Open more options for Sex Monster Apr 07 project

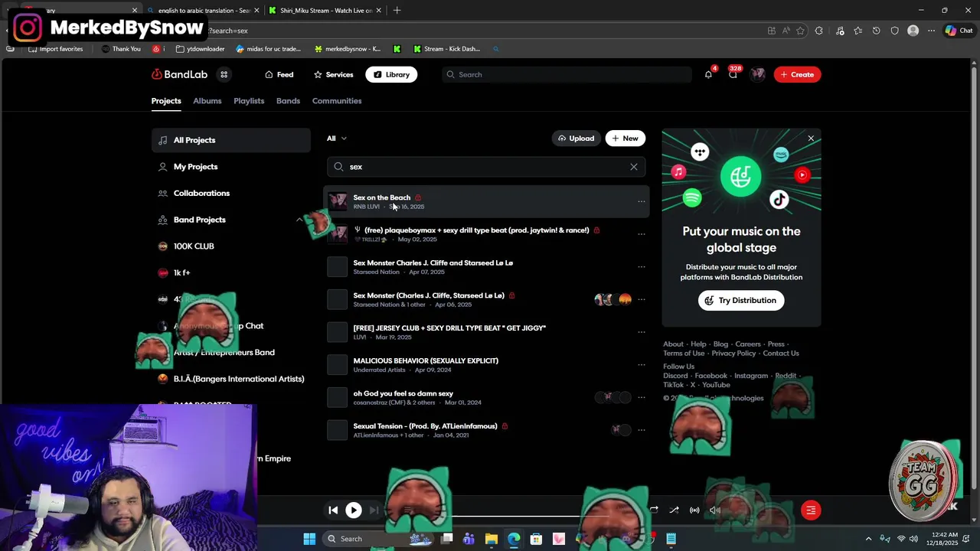(641, 267)
